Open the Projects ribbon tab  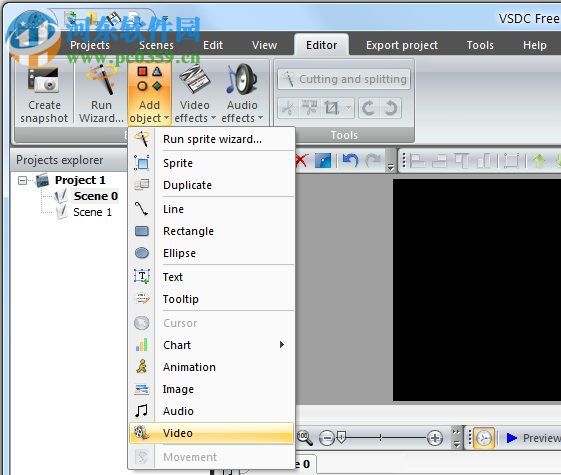pos(90,45)
